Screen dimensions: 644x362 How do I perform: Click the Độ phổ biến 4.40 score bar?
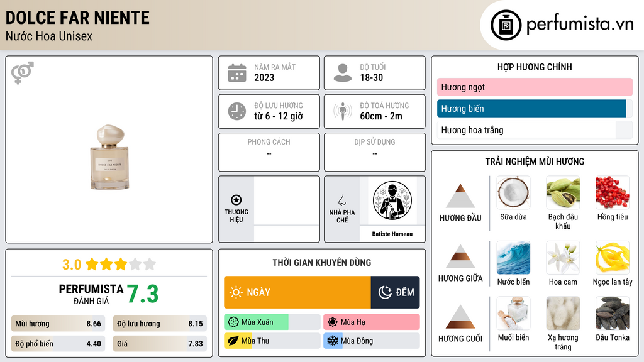[x=58, y=344]
